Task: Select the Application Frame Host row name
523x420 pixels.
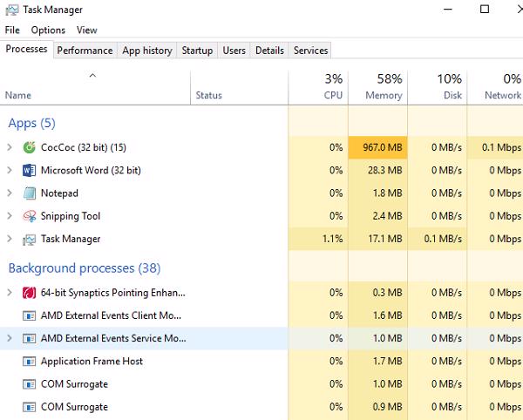Action: click(x=92, y=362)
